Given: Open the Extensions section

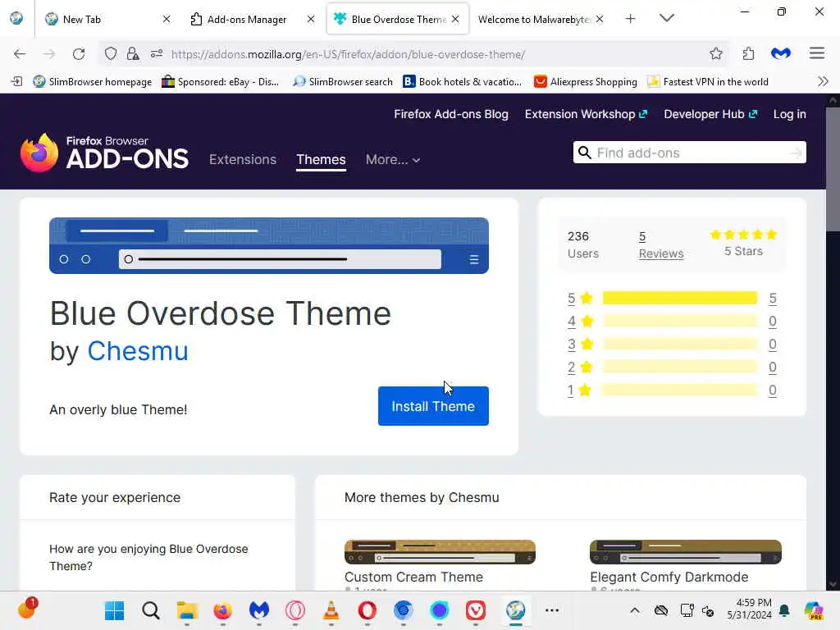Looking at the screenshot, I should coord(243,159).
